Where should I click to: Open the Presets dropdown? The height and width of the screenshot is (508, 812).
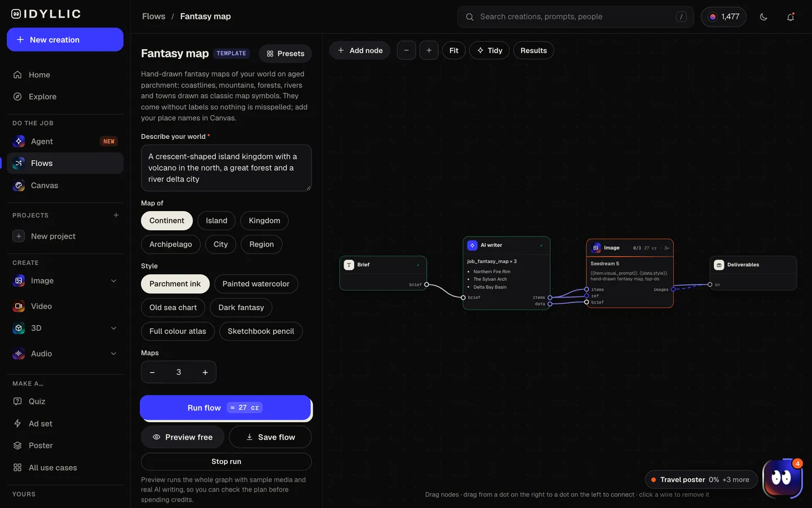[285, 54]
